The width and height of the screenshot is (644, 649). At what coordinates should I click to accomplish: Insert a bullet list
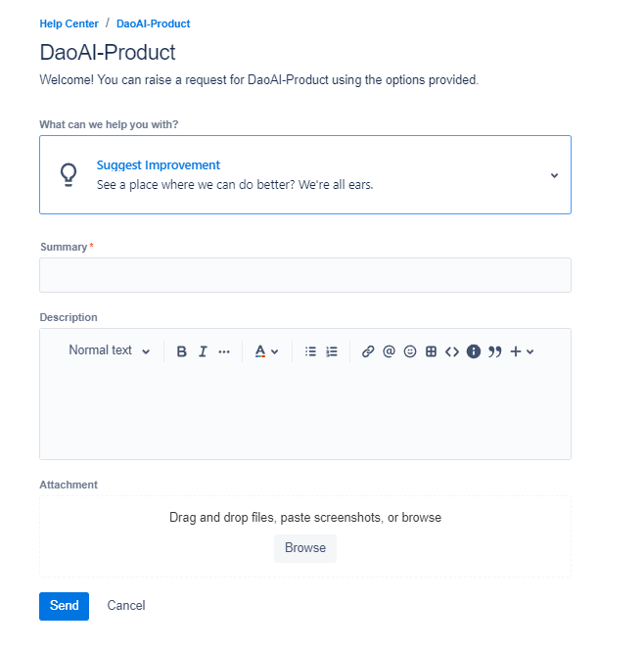click(x=310, y=351)
